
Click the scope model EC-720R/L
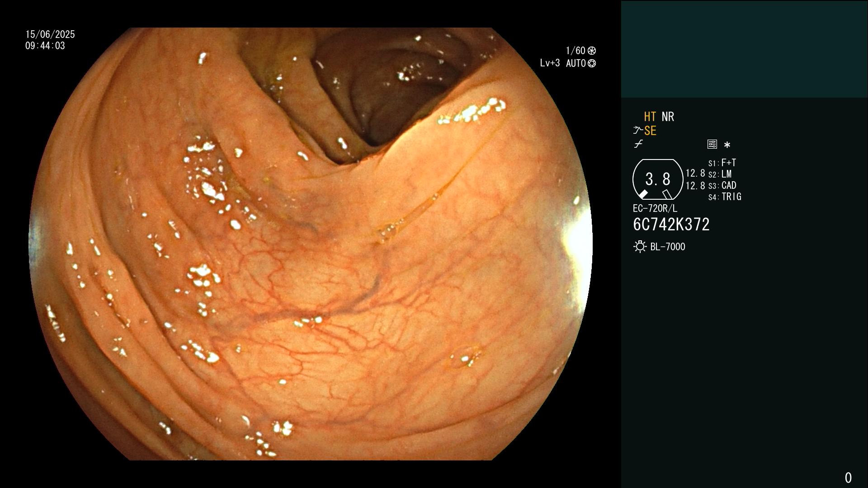coord(655,208)
